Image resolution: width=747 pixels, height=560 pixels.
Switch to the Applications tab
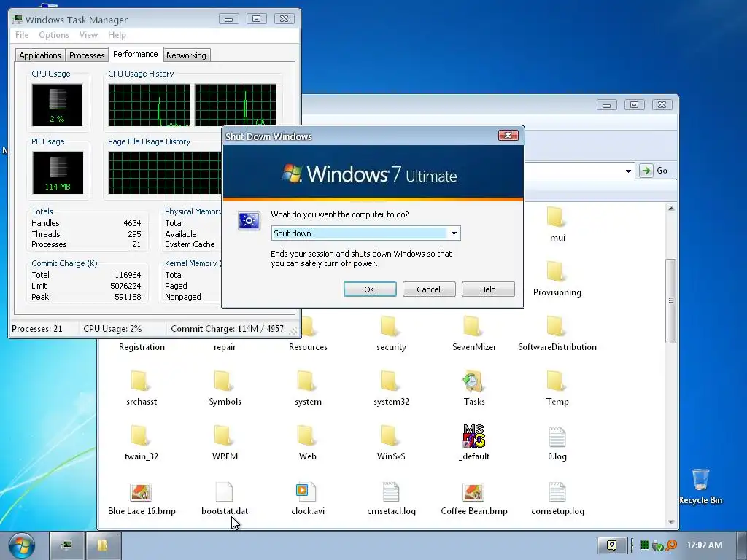pyautogui.click(x=40, y=55)
